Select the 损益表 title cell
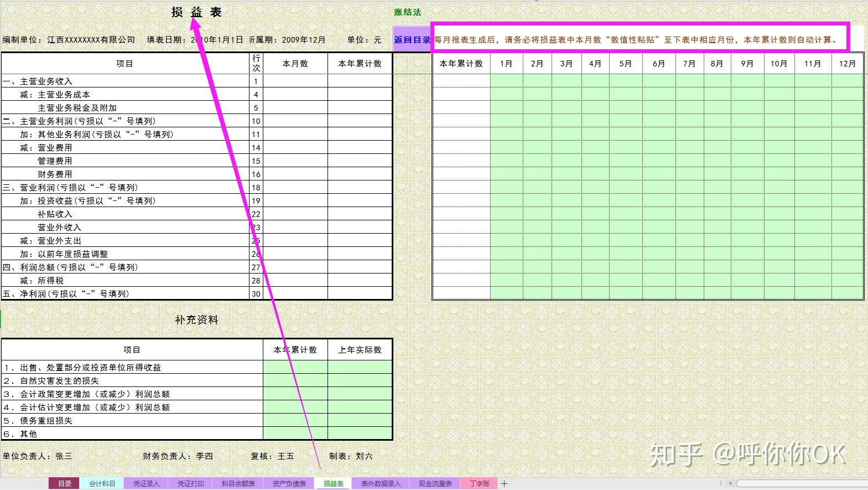Image resolution: width=868 pixels, height=490 pixels. point(196,12)
